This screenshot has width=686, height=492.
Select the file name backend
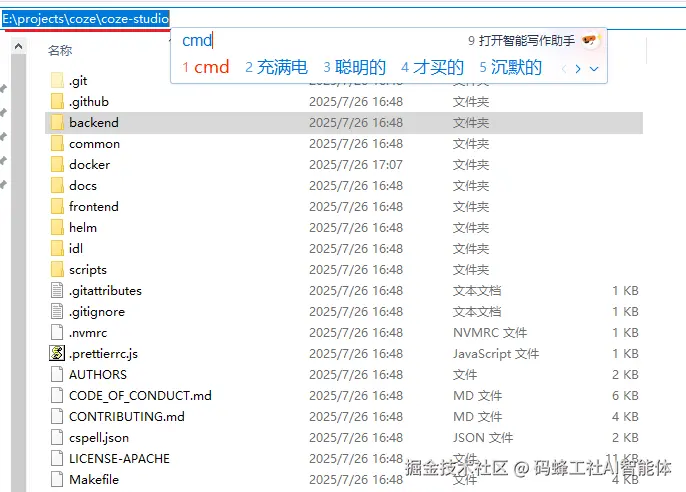94,122
